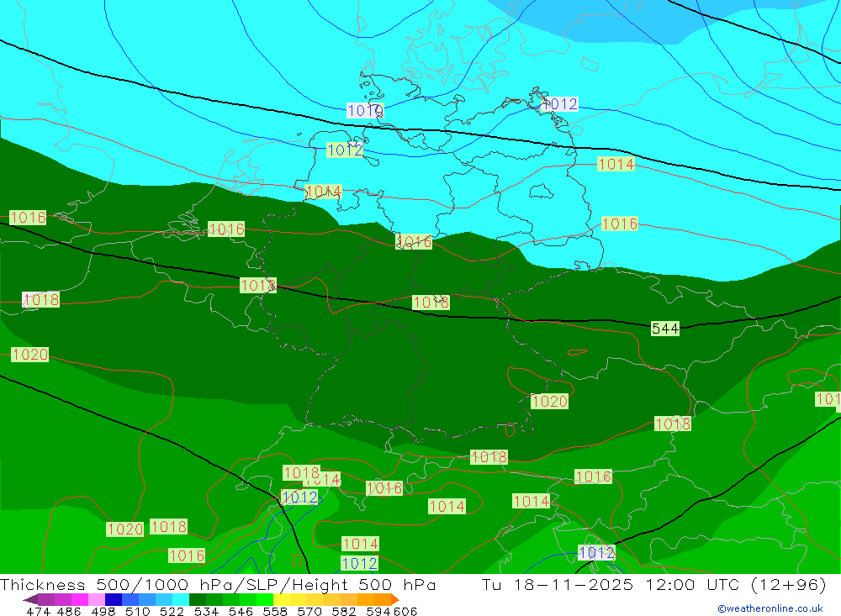Click the 486 legend value
The width and height of the screenshot is (841, 616).
point(69,611)
